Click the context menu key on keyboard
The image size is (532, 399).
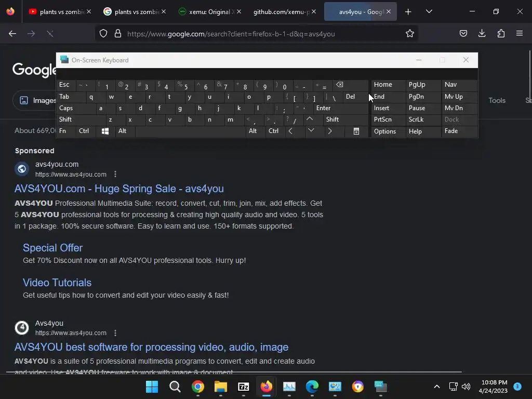pyautogui.click(x=356, y=131)
